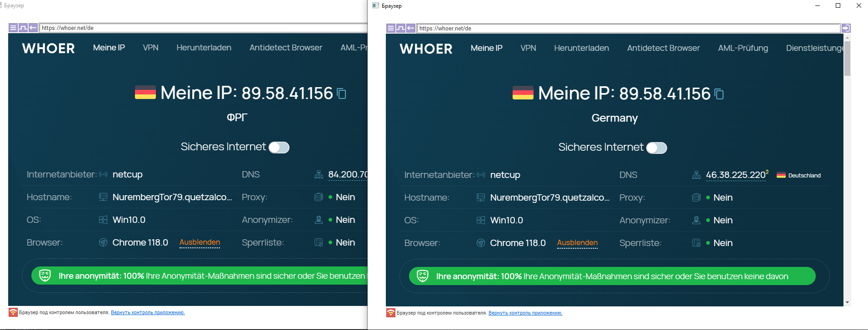The width and height of the screenshot is (868, 330).
Task: Click Ausblenden next to Chrome in the left window
Action: click(200, 242)
